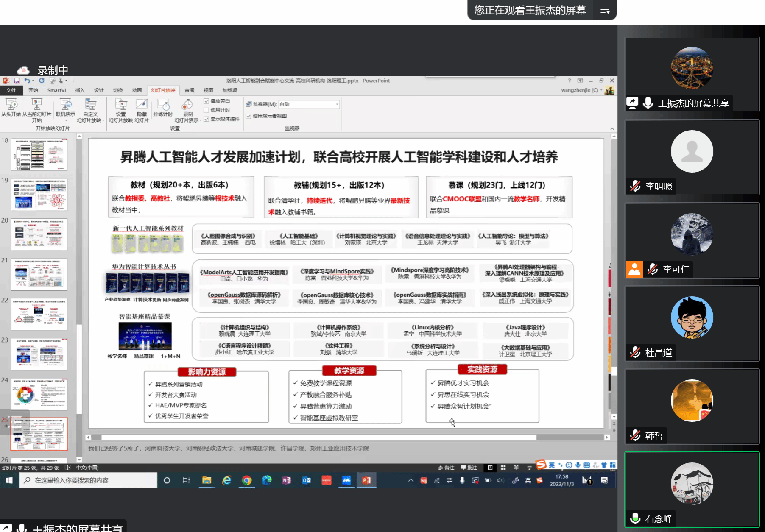Collapse the ribbon with the chevron arrow
This screenshot has width=765, height=532.
pyautogui.click(x=612, y=128)
